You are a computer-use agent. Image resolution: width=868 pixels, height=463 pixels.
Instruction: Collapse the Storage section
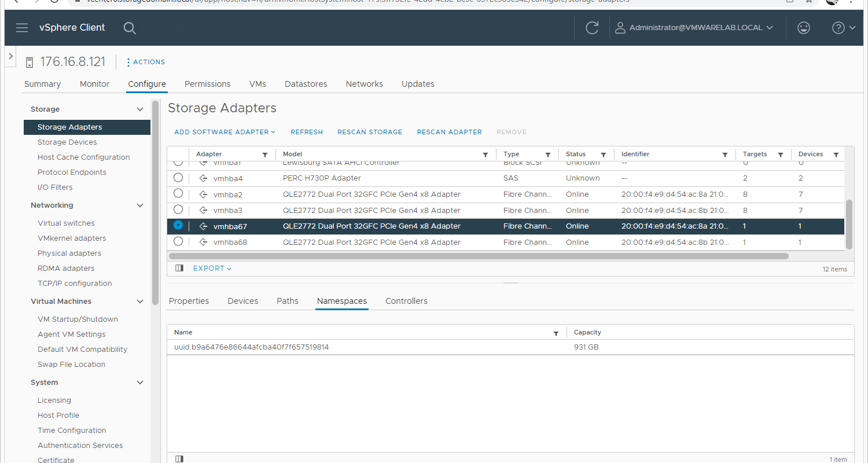[x=139, y=109]
